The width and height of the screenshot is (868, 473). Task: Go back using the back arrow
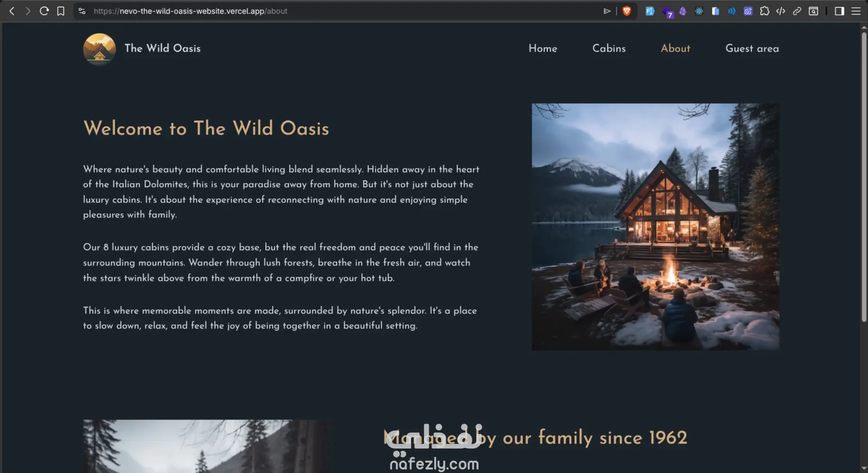pyautogui.click(x=12, y=11)
